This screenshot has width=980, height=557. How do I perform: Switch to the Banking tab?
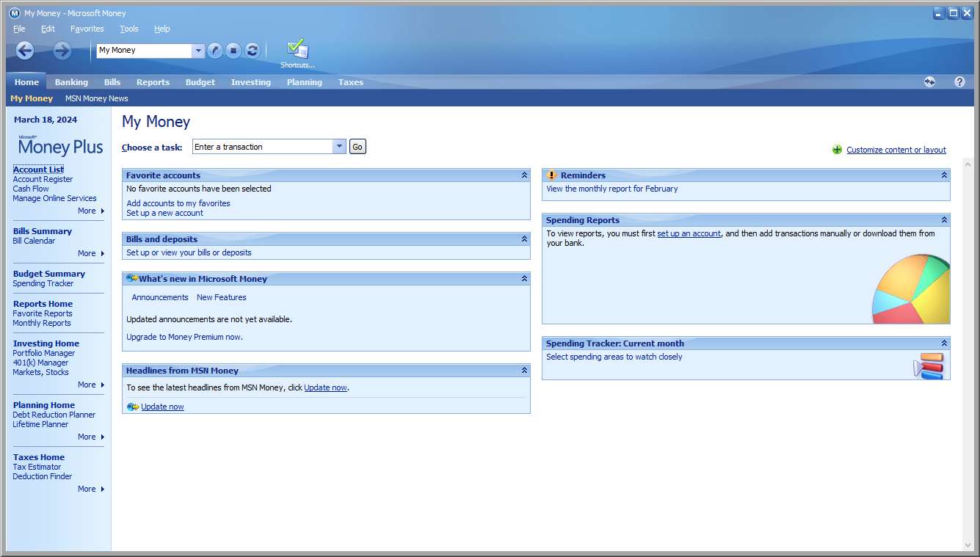click(71, 82)
